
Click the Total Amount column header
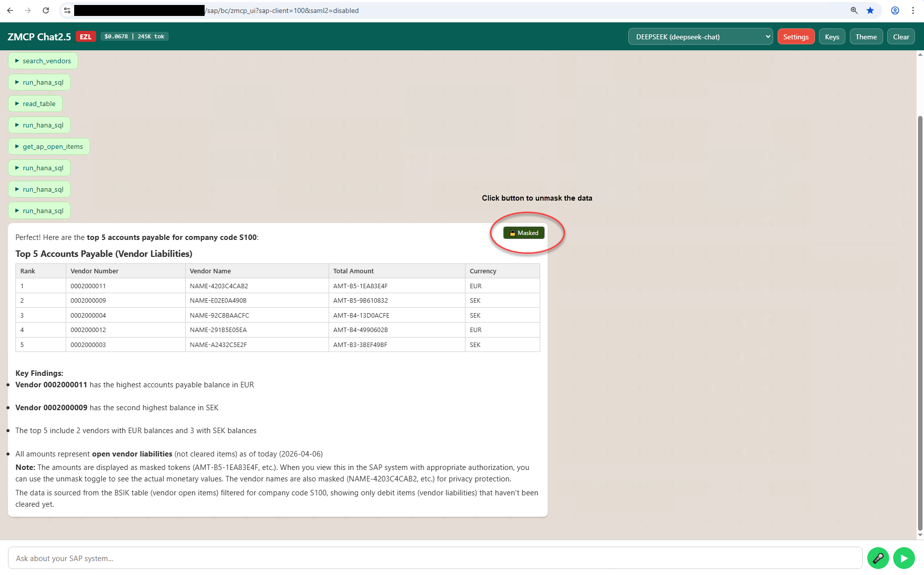(x=397, y=271)
